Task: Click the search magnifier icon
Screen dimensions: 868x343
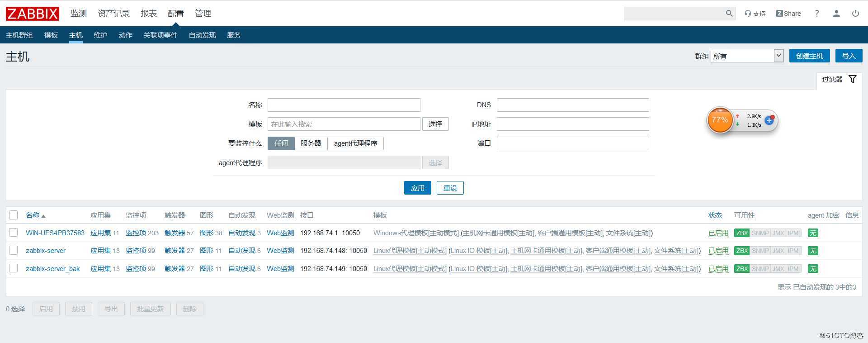Action: (x=729, y=14)
